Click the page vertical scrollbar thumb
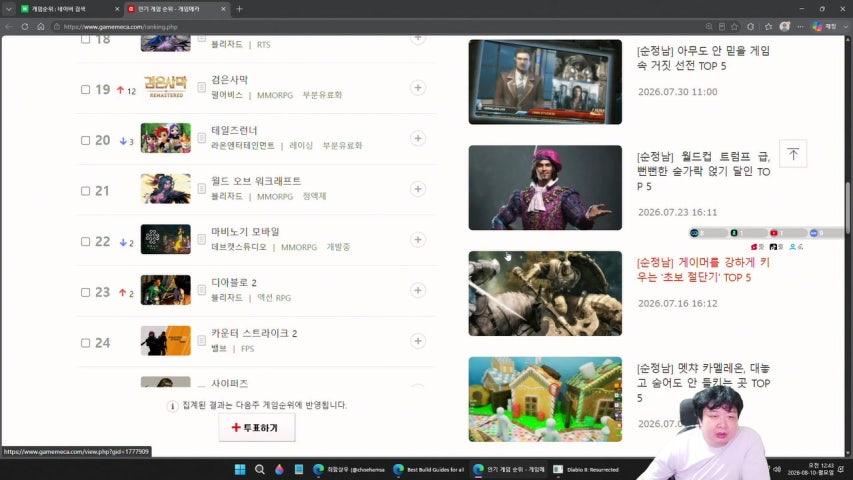853x480 pixels. click(848, 210)
